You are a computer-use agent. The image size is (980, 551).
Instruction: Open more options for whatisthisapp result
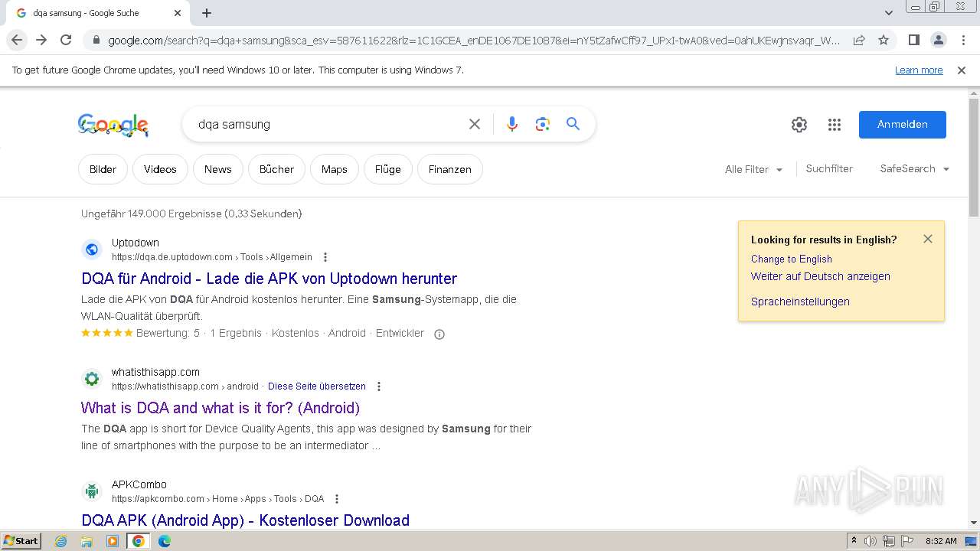coord(378,386)
